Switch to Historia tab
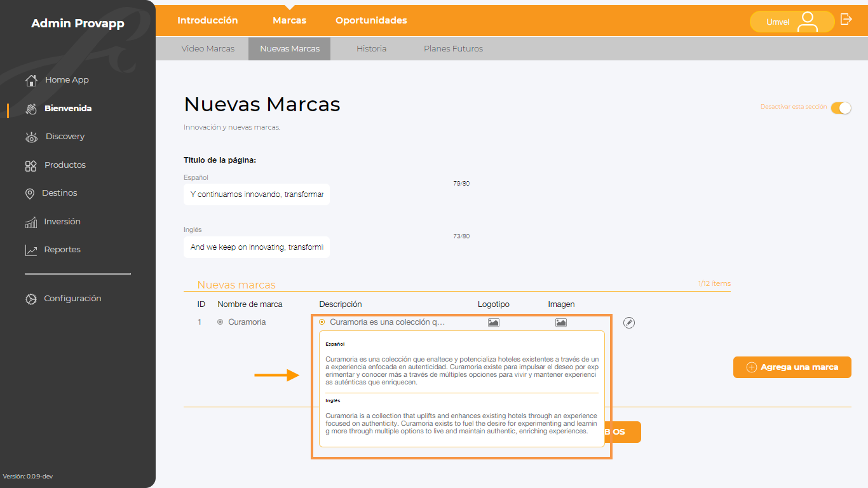Image resolution: width=868 pixels, height=488 pixels. (x=371, y=49)
